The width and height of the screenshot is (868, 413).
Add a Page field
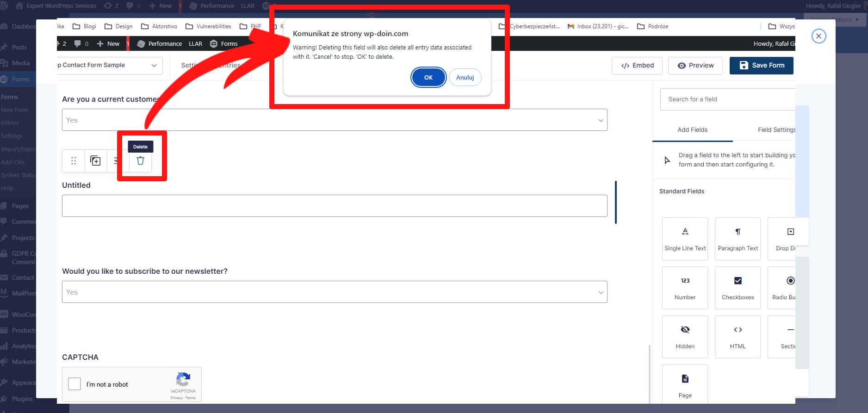point(685,386)
